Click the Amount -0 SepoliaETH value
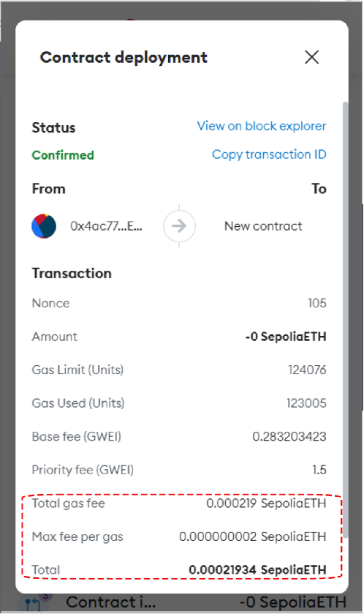364x614 pixels. 286,337
